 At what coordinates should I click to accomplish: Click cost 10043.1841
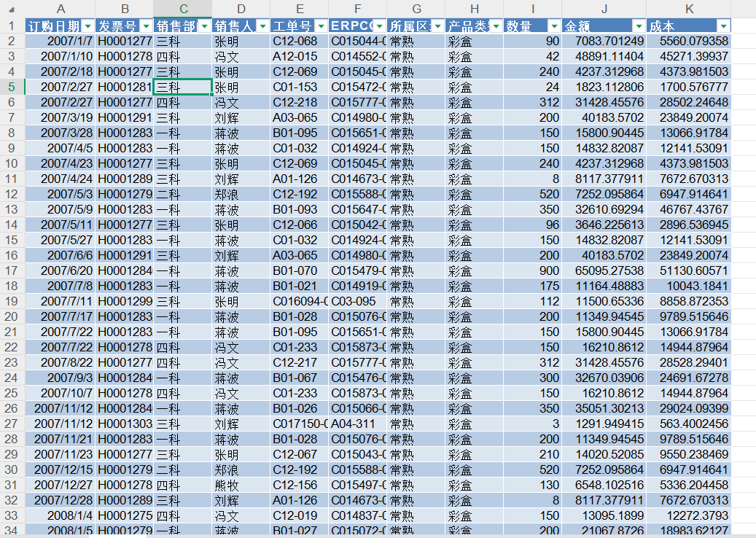tap(689, 286)
